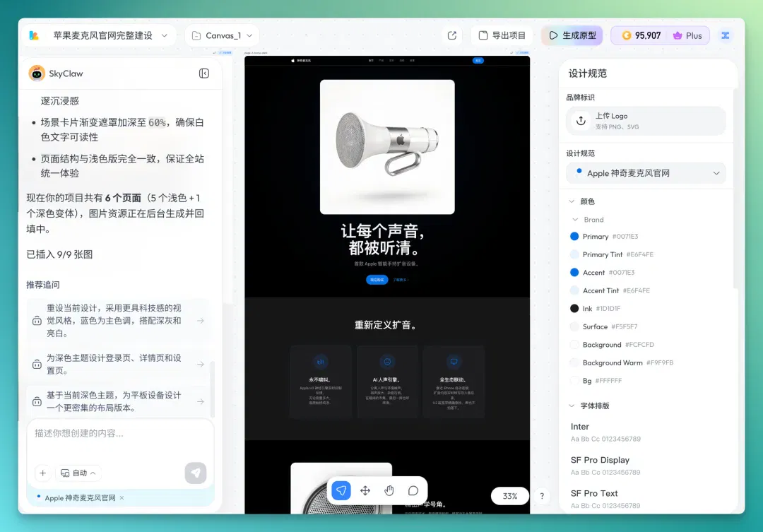
Task: Click the SkyClaw robot avatar
Action: click(x=37, y=73)
